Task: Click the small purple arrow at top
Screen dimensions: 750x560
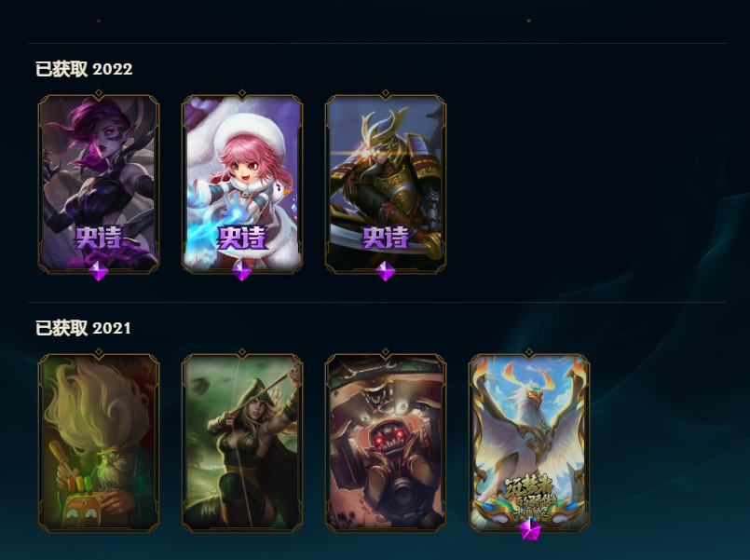Action: click(99, 20)
